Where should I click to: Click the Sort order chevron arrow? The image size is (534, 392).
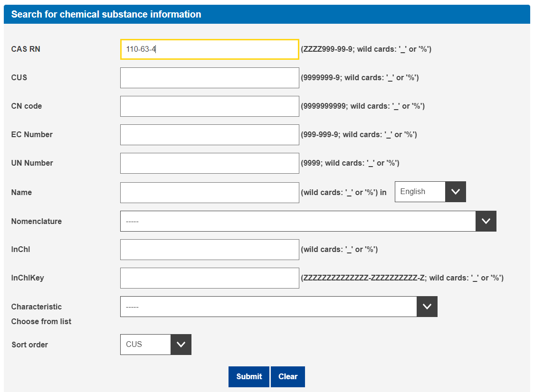click(181, 345)
